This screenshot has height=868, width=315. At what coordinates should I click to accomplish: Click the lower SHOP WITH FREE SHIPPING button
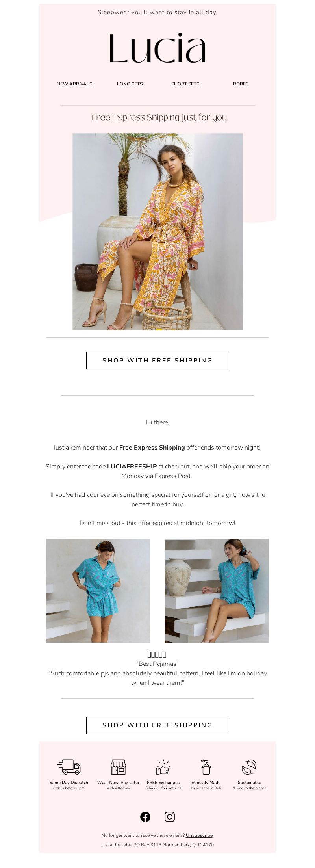pyautogui.click(x=157, y=725)
